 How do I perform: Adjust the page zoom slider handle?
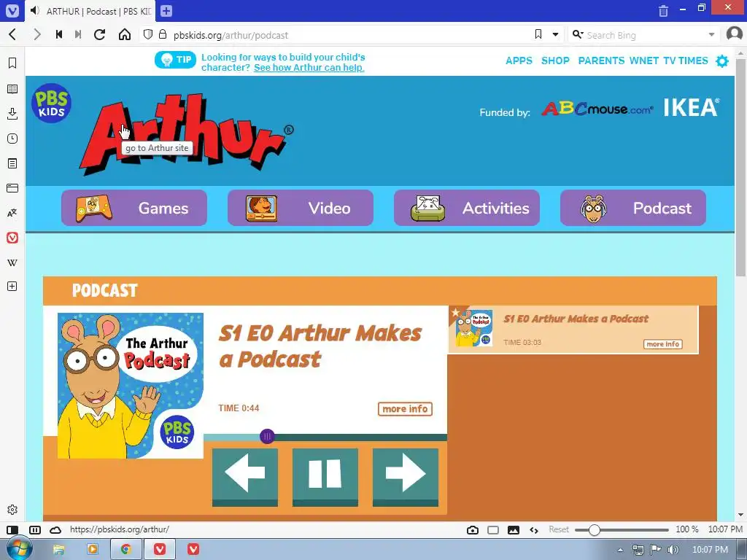pyautogui.click(x=594, y=529)
